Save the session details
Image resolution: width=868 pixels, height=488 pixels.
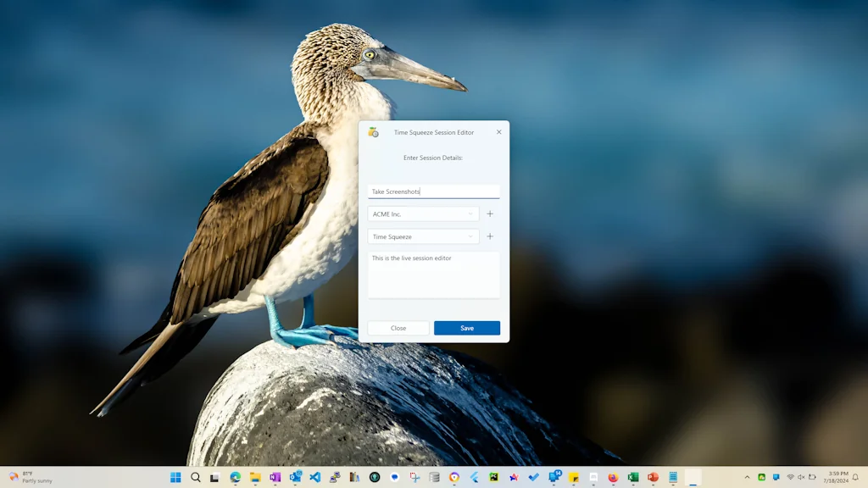(x=467, y=328)
